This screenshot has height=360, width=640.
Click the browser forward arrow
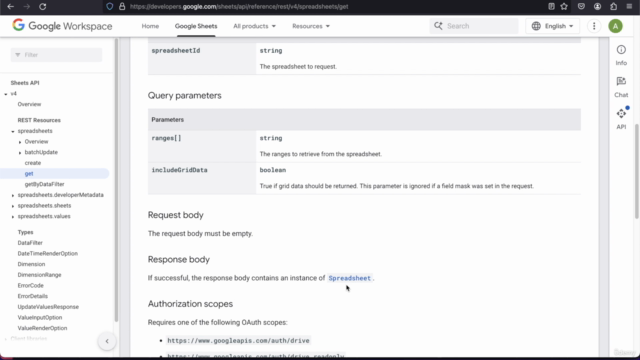[x=27, y=7]
